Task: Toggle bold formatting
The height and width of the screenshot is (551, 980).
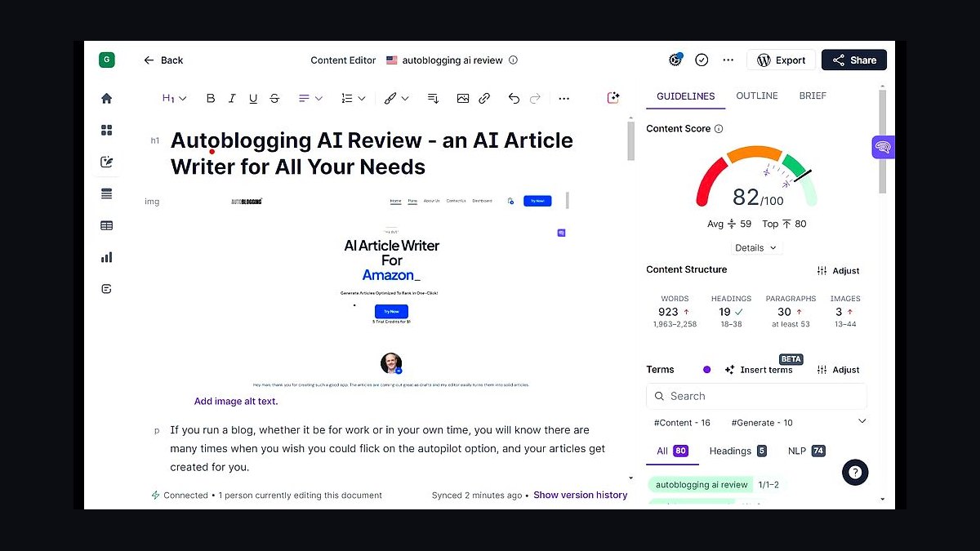Action: click(211, 98)
